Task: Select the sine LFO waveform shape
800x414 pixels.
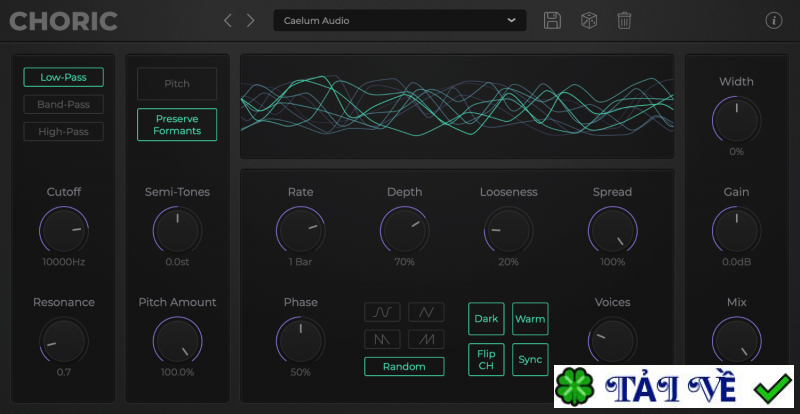Action: click(x=382, y=312)
